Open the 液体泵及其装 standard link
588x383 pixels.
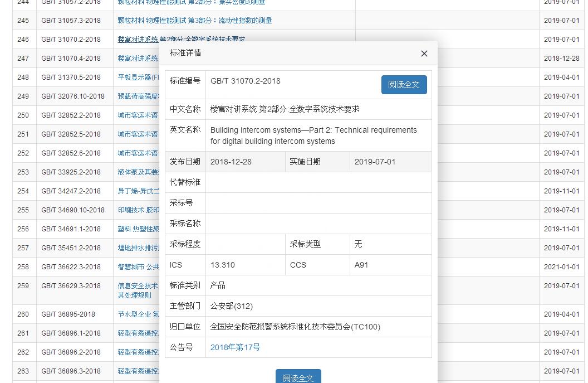pyautogui.click(x=138, y=172)
